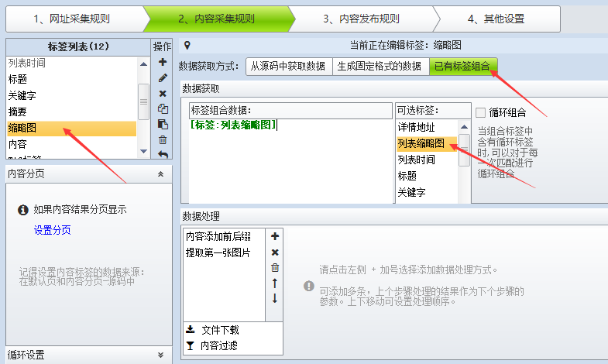The image size is (608, 364).
Task: Click the delete tag X icon
Action: click(163, 93)
